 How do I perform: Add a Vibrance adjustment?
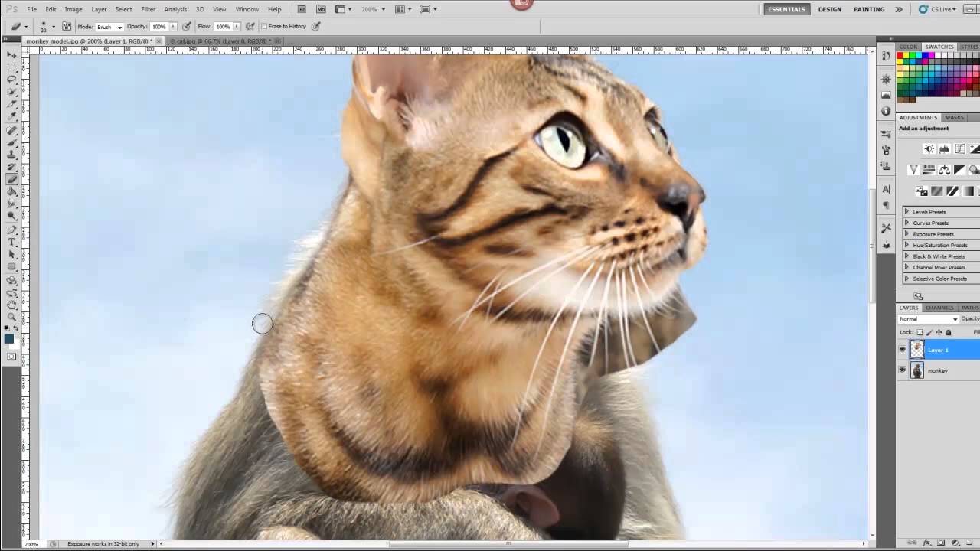point(913,170)
